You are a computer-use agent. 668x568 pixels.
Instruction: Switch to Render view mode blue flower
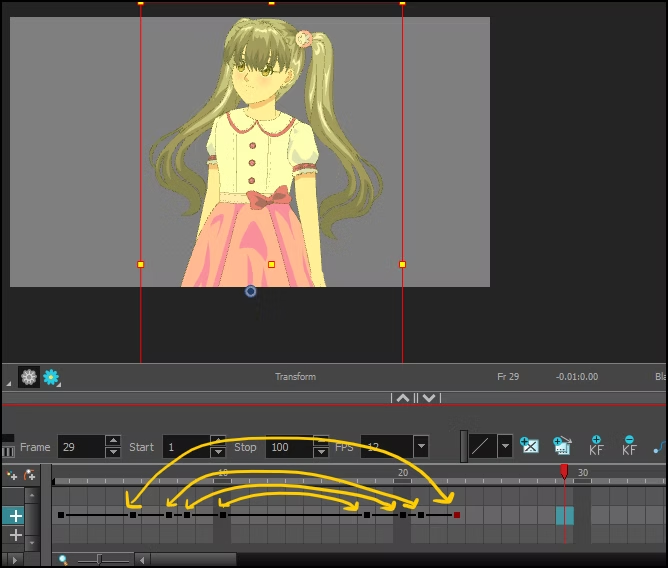pos(51,377)
